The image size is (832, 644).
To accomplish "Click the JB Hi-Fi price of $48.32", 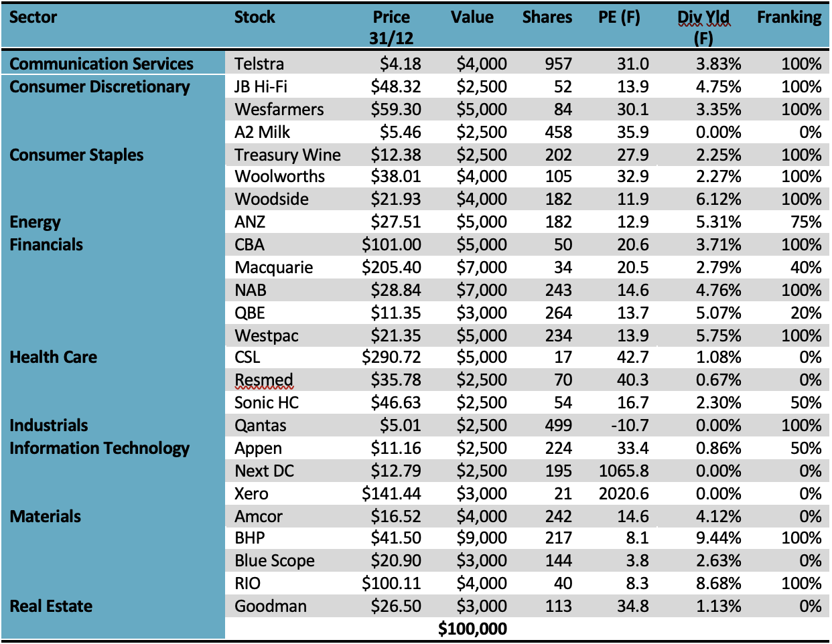I will [x=396, y=87].
